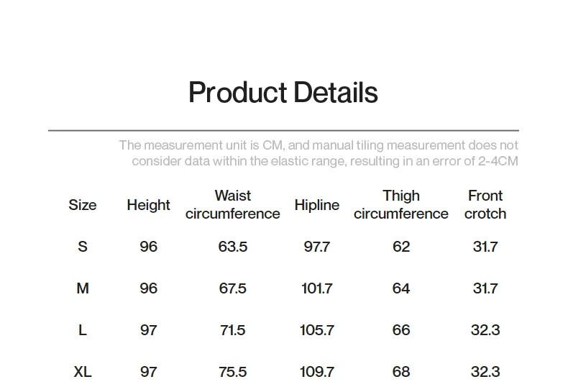Click the L size row label
Screen dimensions: 568x392
pyautogui.click(x=82, y=330)
